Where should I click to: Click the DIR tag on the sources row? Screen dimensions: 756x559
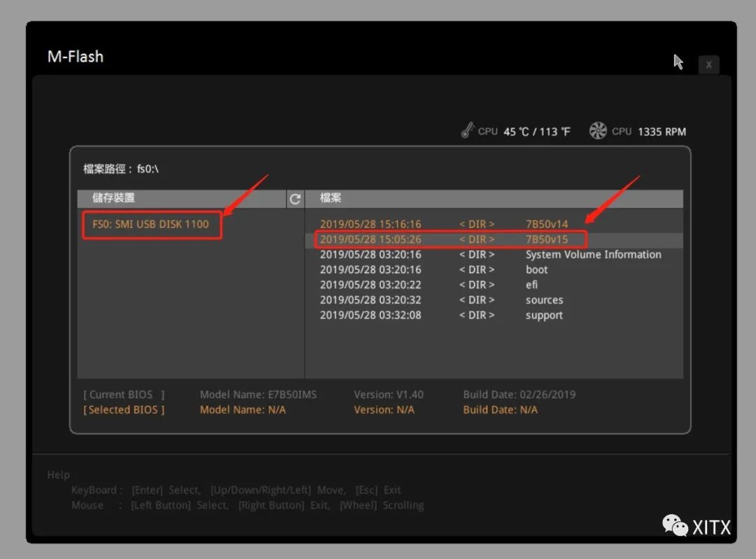[477, 300]
